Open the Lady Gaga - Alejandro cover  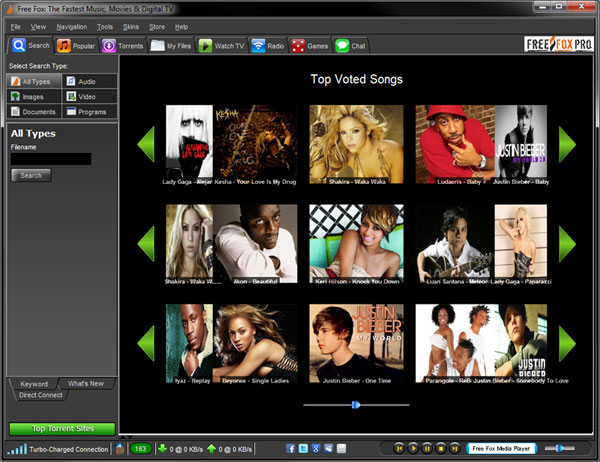(x=189, y=142)
